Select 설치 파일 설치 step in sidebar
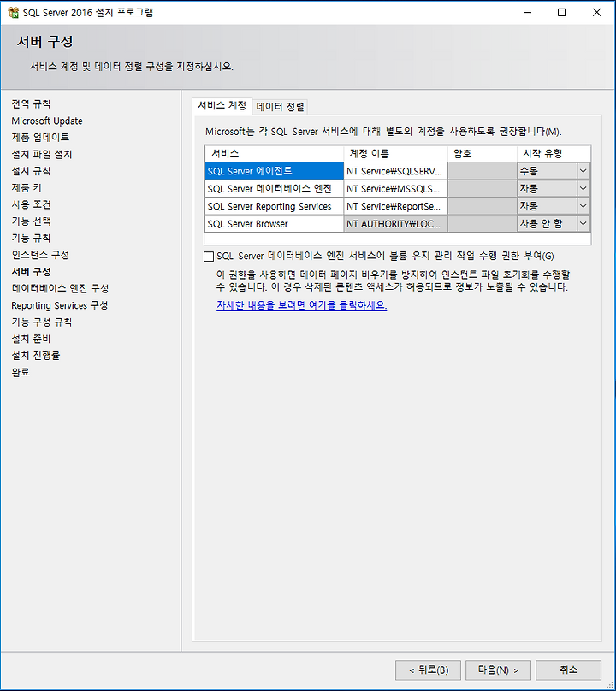 click(x=41, y=154)
